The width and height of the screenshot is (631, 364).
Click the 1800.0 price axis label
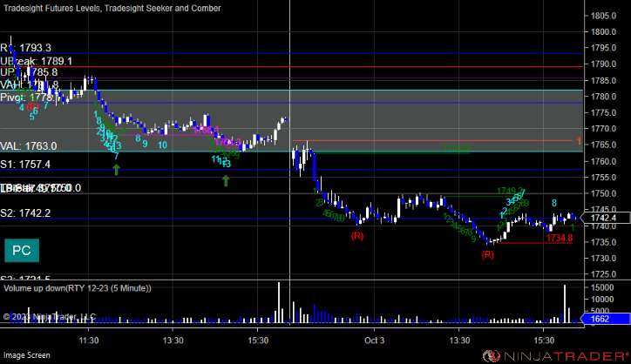(604, 32)
